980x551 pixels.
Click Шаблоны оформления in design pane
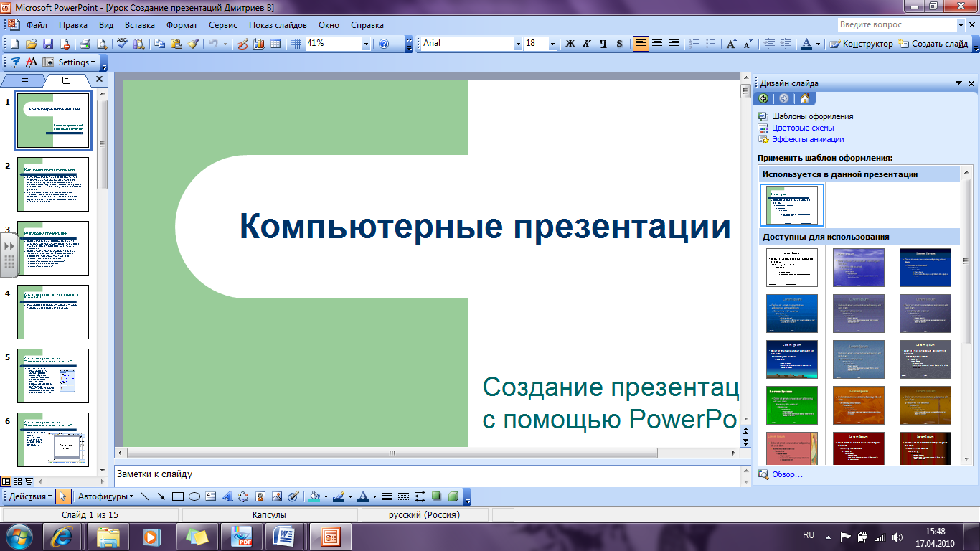813,116
